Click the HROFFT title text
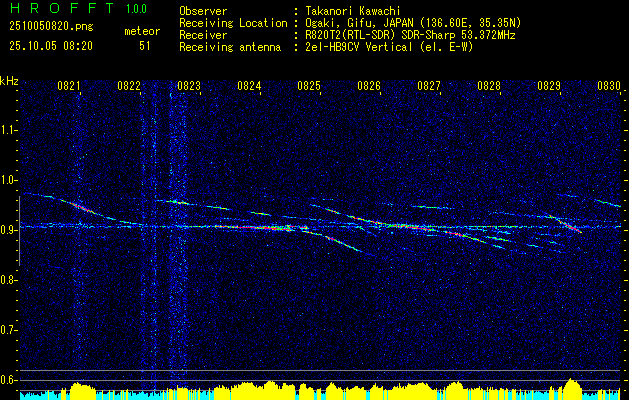This screenshot has height=400, width=629. 63,8
